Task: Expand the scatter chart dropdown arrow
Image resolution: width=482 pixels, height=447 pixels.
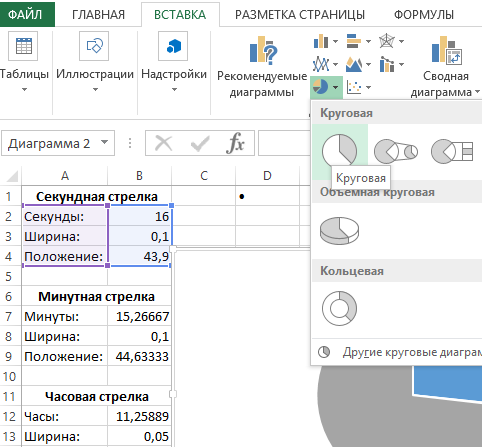Action: click(x=368, y=87)
